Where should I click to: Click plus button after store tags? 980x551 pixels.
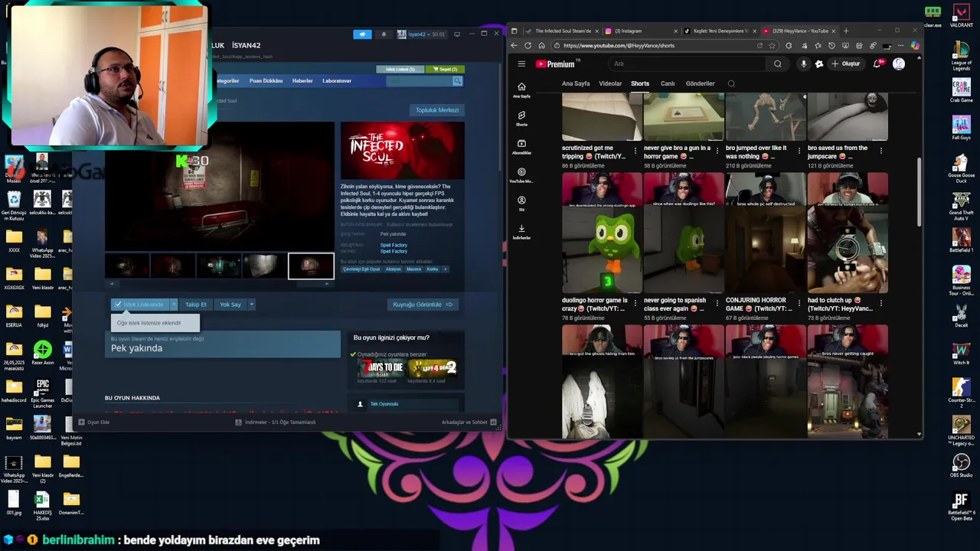point(445,269)
